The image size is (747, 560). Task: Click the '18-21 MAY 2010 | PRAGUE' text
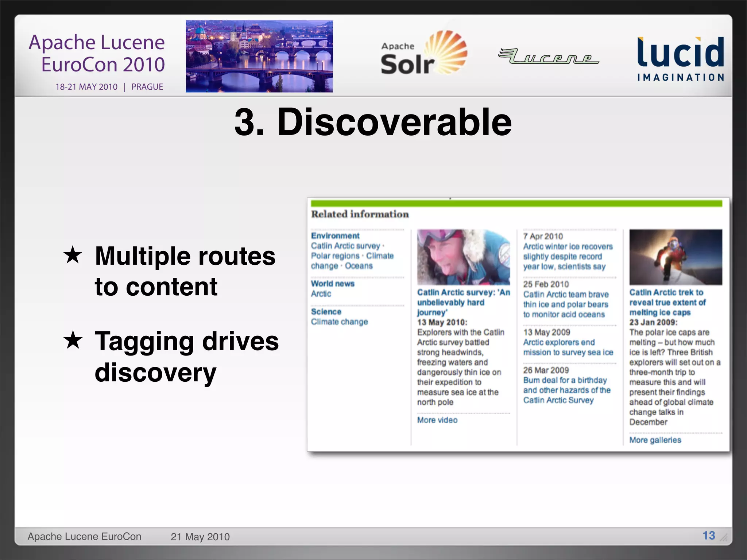pos(109,87)
